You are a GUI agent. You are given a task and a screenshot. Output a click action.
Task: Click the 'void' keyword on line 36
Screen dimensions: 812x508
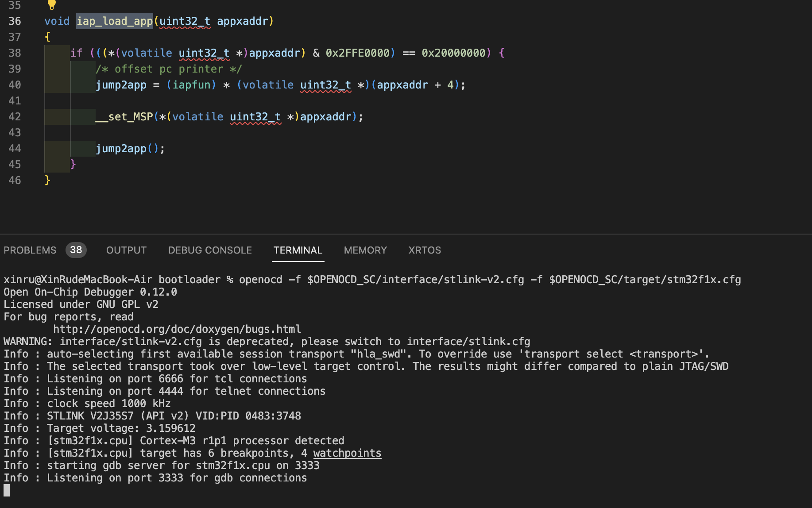(x=57, y=21)
